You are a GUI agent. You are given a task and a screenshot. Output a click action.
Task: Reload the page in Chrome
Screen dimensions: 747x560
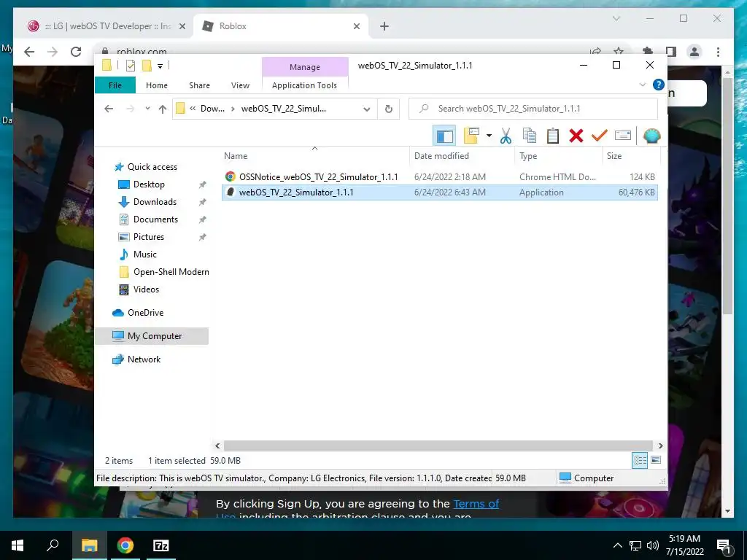76,52
